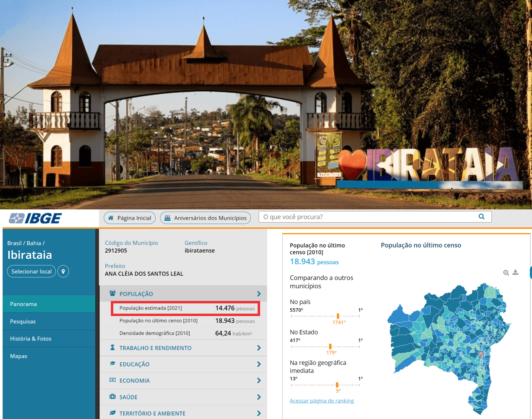Click the prefeito name ANA CLÉIA DOS SANTOS LEAL
Image resolution: width=532 pixels, height=419 pixels.
click(x=144, y=274)
